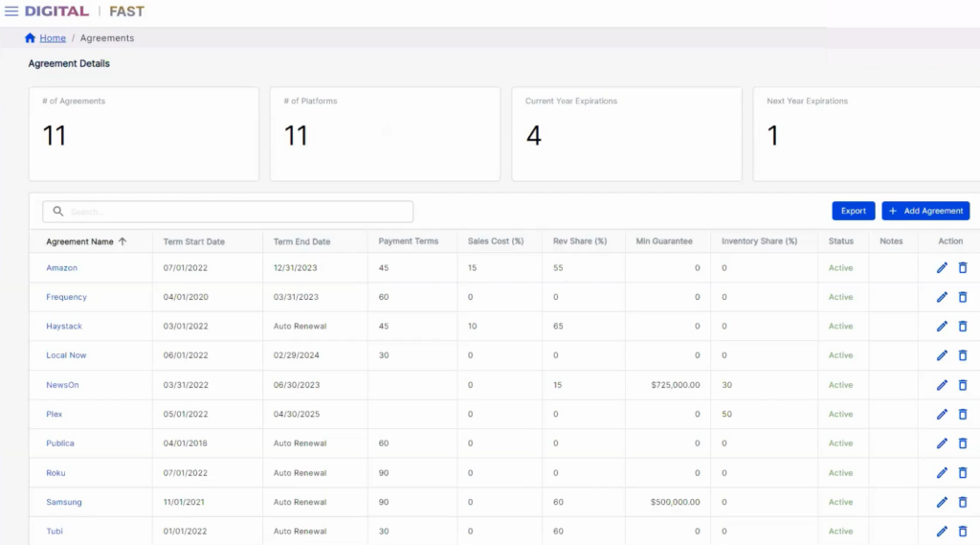
Task: Go to Home breadcrumb link
Action: pos(53,38)
